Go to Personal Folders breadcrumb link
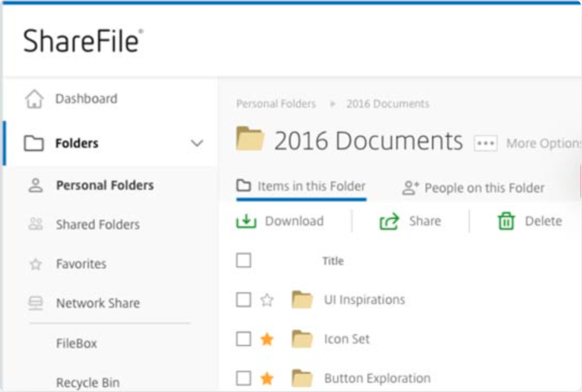Viewport: 582px width, 392px height. [276, 104]
